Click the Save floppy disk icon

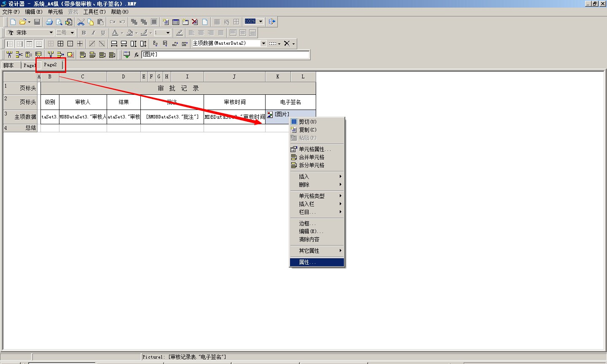tap(37, 22)
